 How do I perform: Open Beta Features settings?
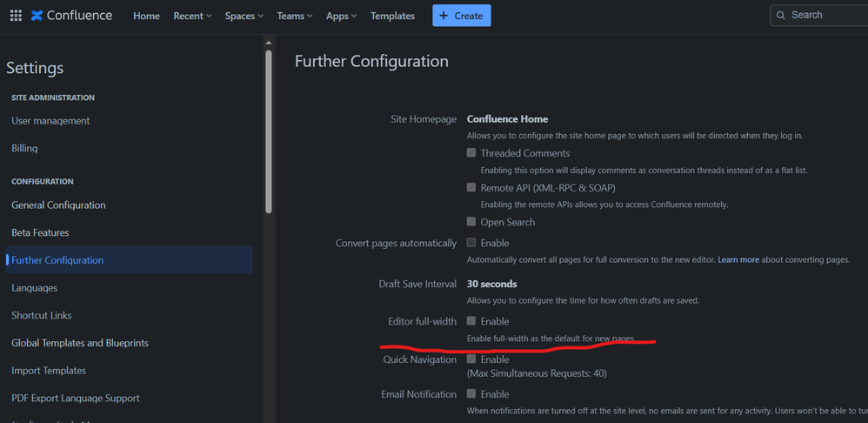pyautogui.click(x=40, y=232)
